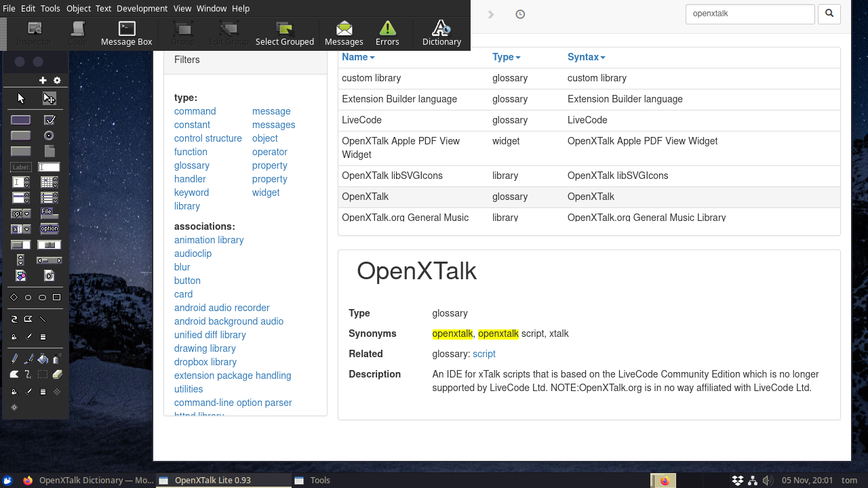Pick the scrollbar control in Tools palette

click(50, 260)
